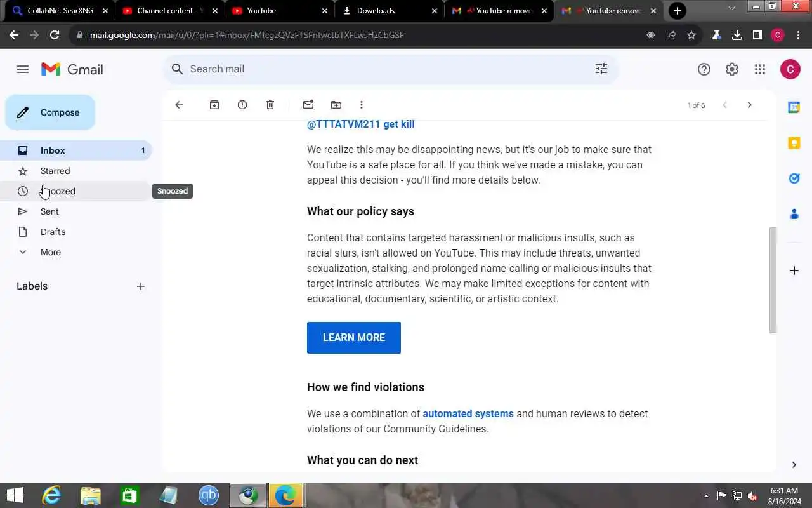812x508 pixels.
Task: Get add-ons with plus icon
Action: [x=794, y=271]
